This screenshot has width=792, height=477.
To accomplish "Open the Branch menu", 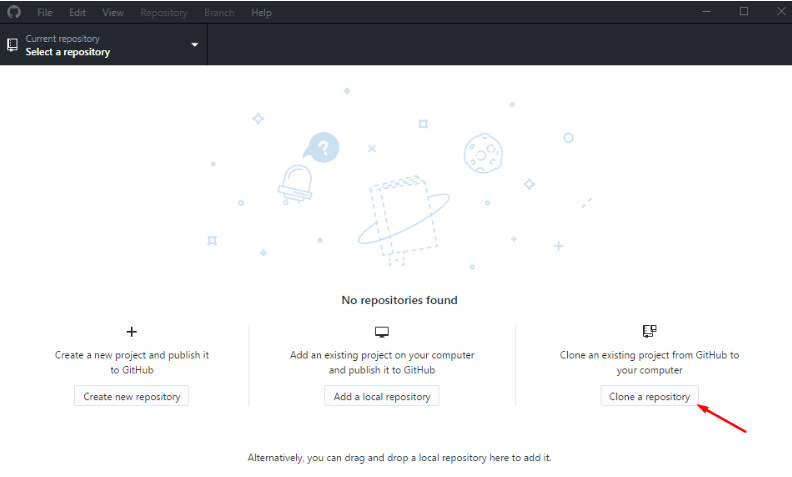I will click(x=219, y=13).
